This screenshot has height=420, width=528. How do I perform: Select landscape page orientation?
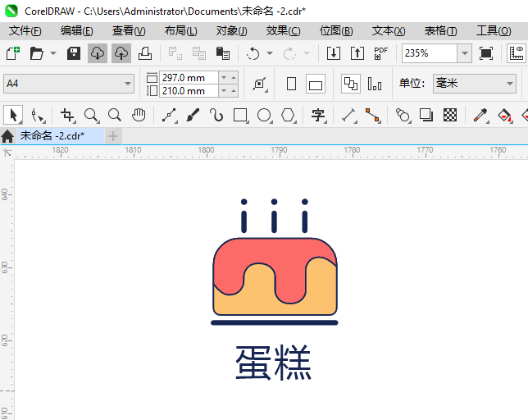[x=316, y=84]
